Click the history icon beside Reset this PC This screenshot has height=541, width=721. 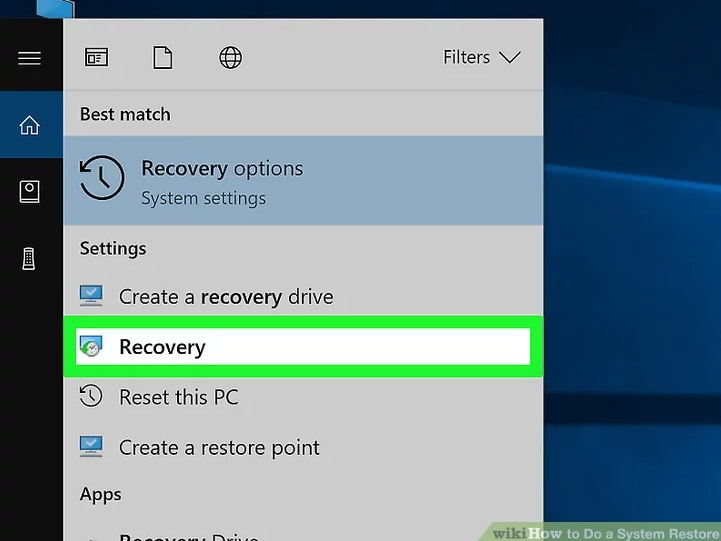click(x=91, y=397)
